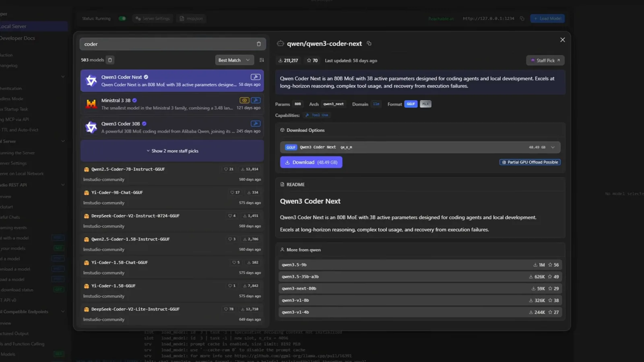Open qwen3.5-35b-a3b from More from qwen
644x362 pixels.
pos(420,277)
